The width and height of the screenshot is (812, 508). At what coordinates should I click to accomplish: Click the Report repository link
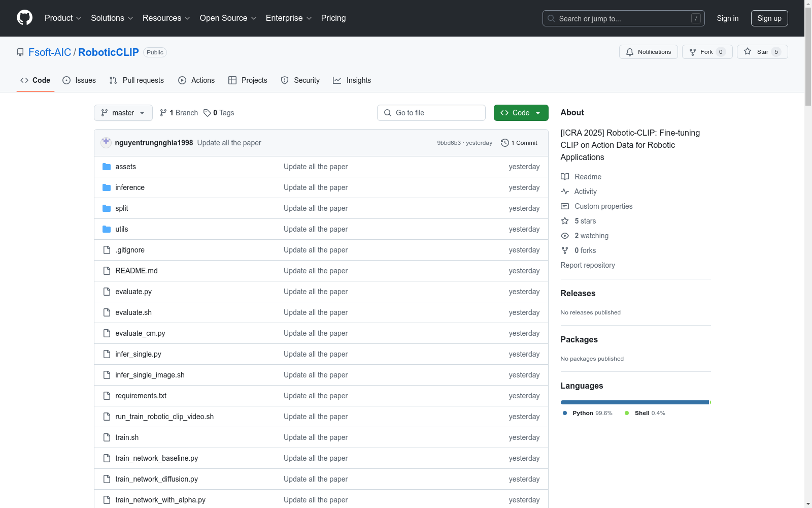[588, 265]
